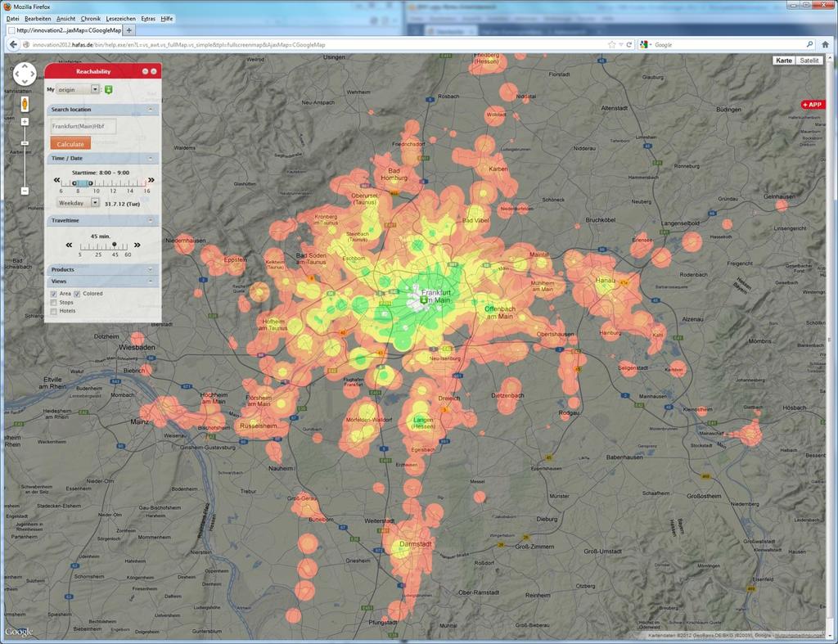
Task: Go to Firefox home page icon
Action: coord(826,45)
